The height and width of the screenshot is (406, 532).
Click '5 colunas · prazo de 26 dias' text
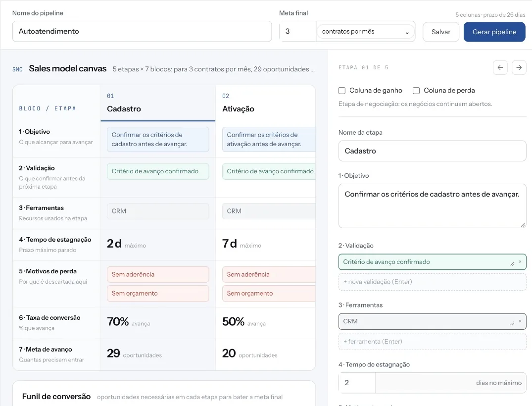(x=490, y=15)
